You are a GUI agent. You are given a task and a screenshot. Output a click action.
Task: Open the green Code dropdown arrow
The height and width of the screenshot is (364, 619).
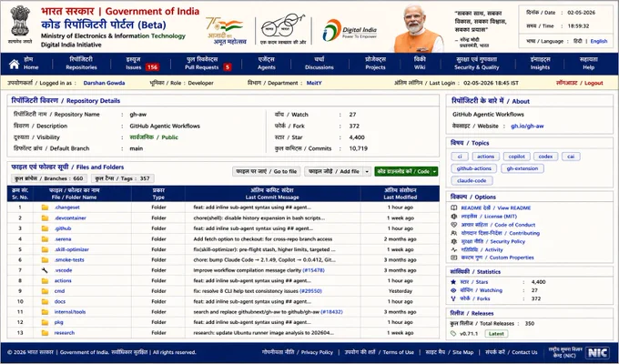coord(434,171)
